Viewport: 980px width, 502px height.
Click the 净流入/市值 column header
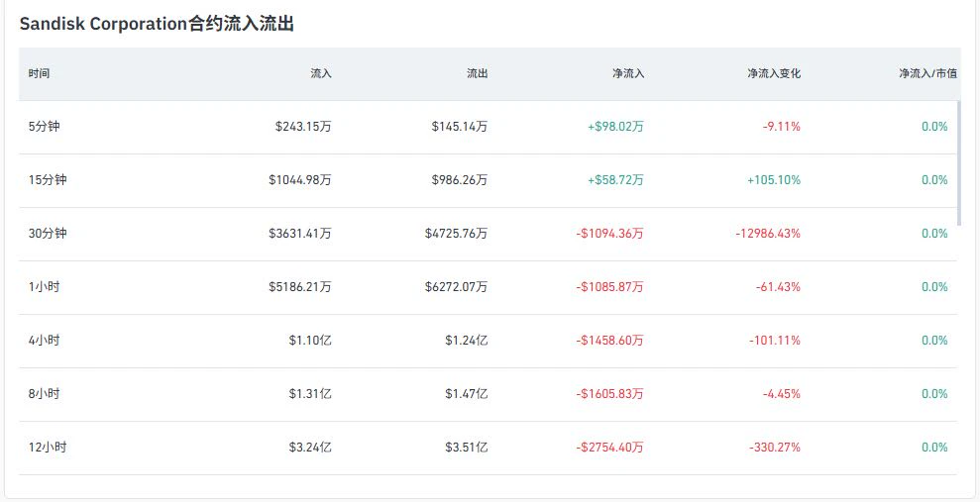click(928, 73)
